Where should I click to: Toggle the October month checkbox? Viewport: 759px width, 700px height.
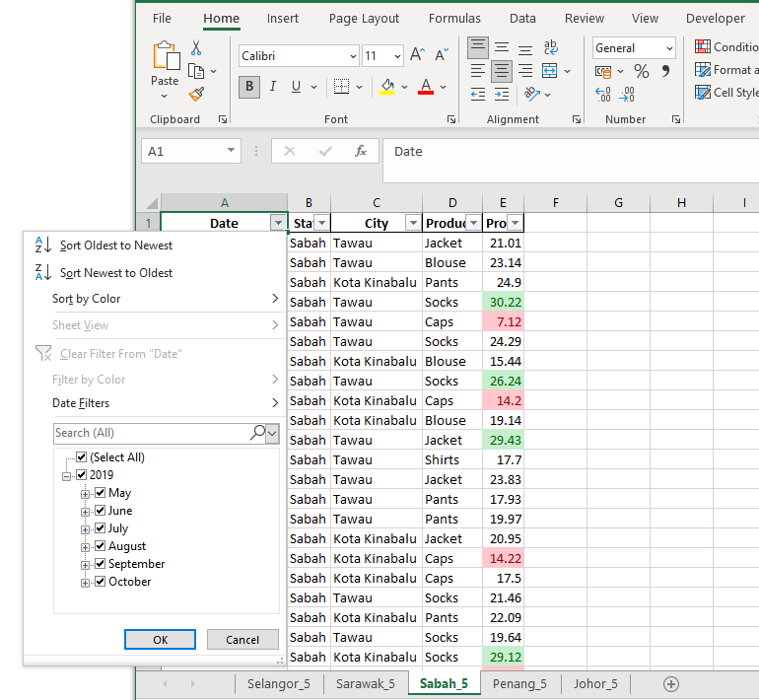click(x=100, y=582)
